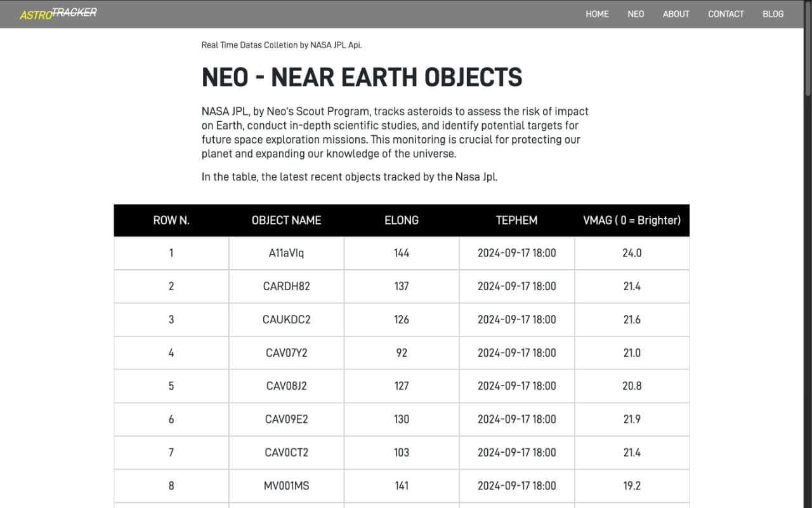
Task: Click the CAV07Y2 object name
Action: click(286, 352)
